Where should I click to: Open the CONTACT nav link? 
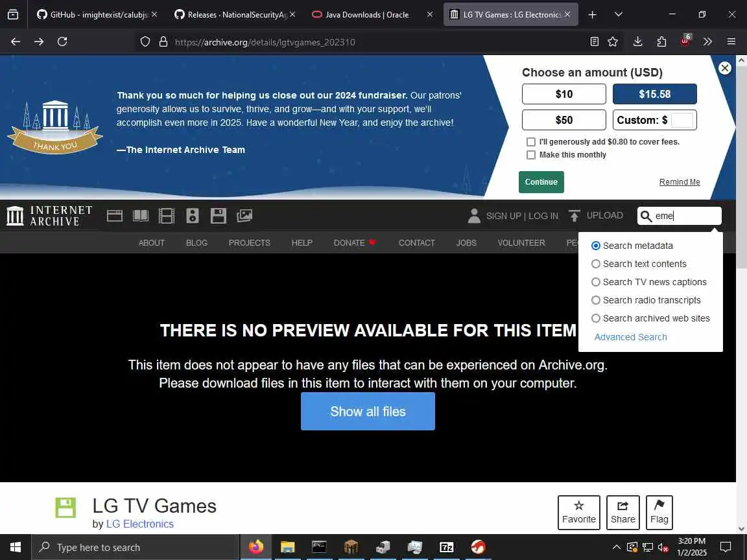pos(417,243)
